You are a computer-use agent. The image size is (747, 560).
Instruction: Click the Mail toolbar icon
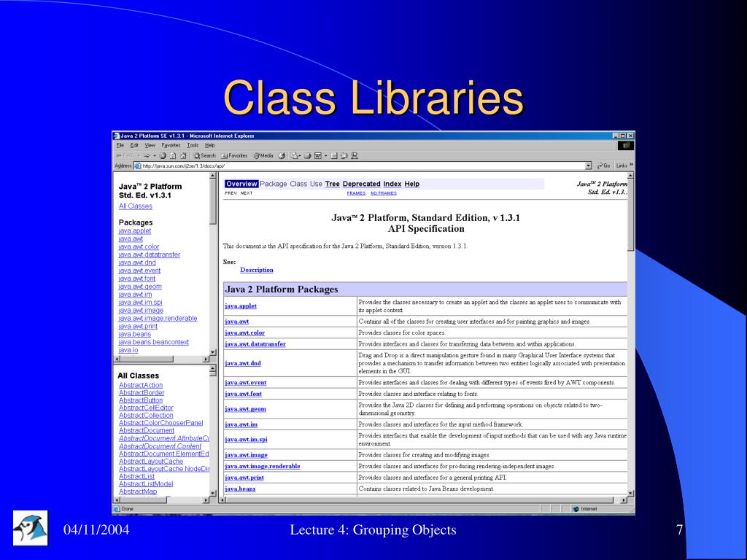tap(295, 156)
